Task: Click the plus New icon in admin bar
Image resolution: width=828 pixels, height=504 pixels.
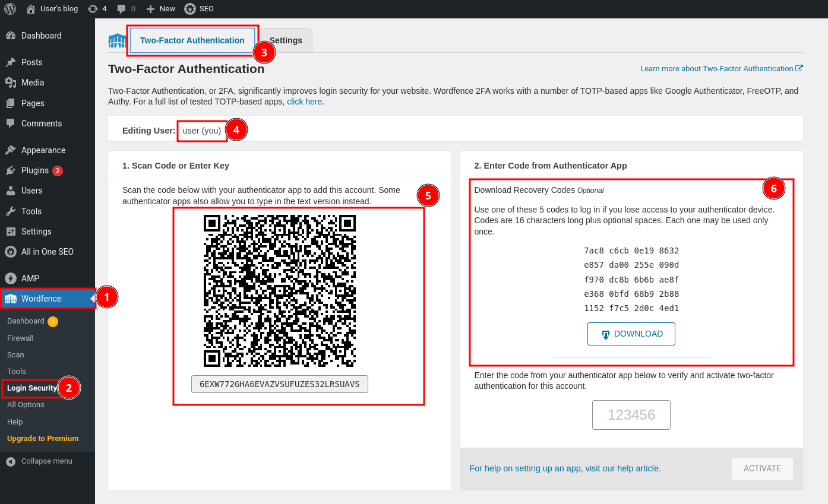Action: coord(150,8)
